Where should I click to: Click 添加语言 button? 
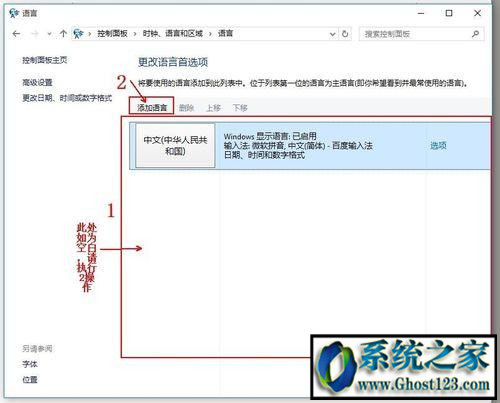152,107
